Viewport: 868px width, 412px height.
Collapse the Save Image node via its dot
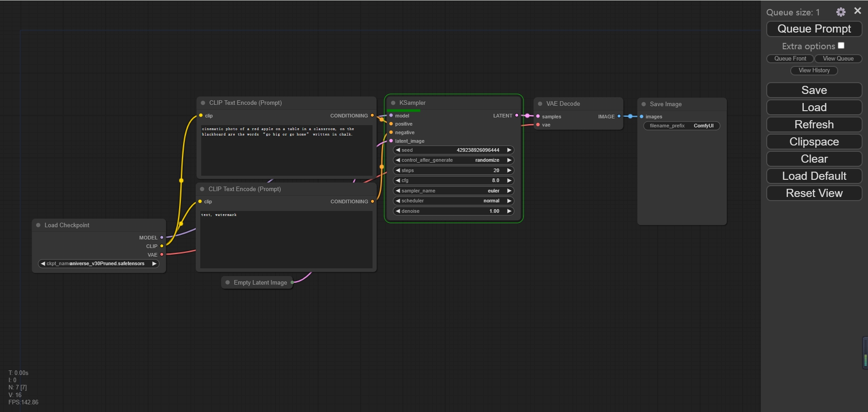644,104
